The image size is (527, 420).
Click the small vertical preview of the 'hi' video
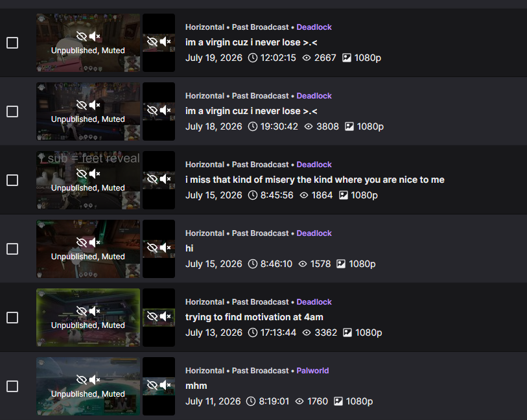coord(159,249)
